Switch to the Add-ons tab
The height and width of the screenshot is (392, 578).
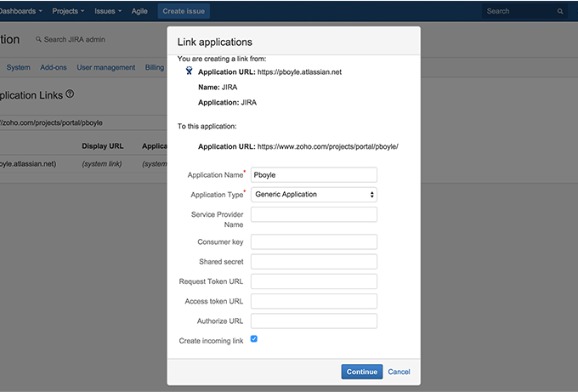pyautogui.click(x=54, y=67)
